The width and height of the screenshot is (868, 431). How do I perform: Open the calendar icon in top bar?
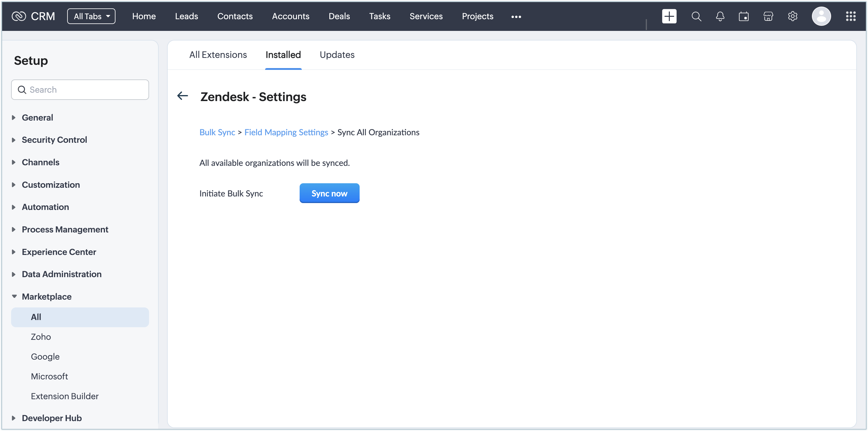click(x=744, y=16)
